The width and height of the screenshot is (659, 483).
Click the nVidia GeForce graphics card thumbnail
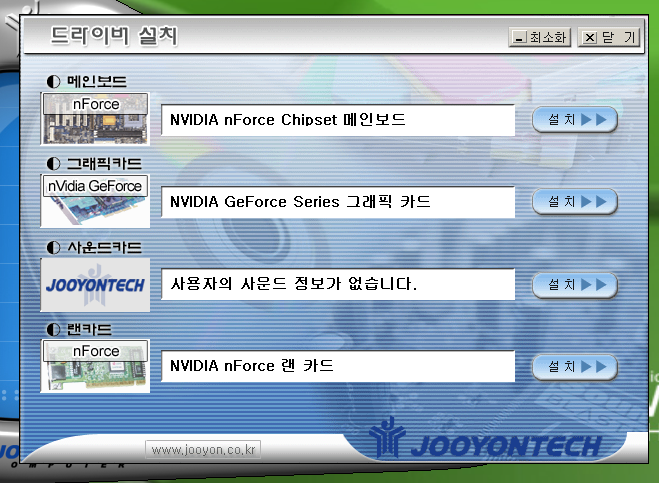[95, 201]
